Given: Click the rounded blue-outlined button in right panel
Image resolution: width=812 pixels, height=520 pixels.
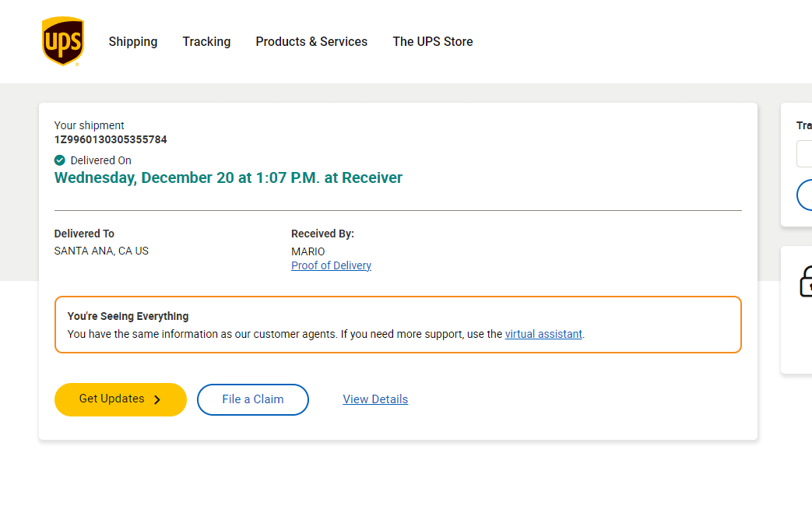Looking at the screenshot, I should point(804,195).
